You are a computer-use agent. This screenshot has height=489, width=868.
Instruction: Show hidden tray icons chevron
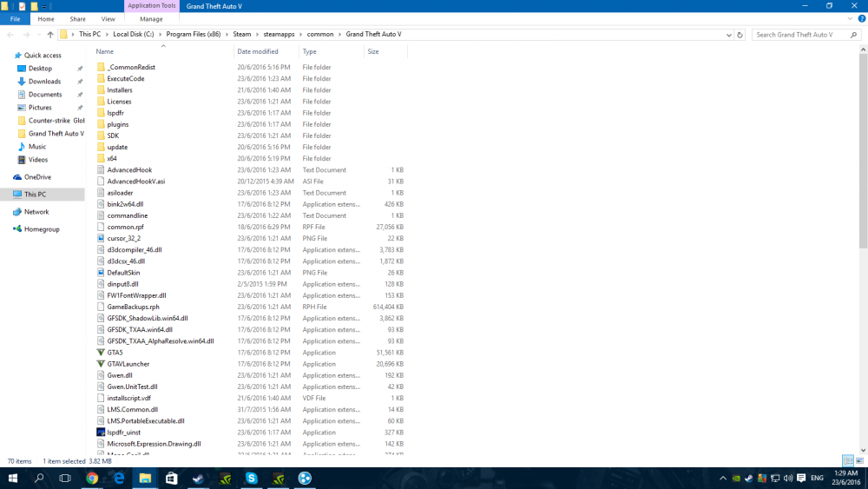click(x=723, y=478)
